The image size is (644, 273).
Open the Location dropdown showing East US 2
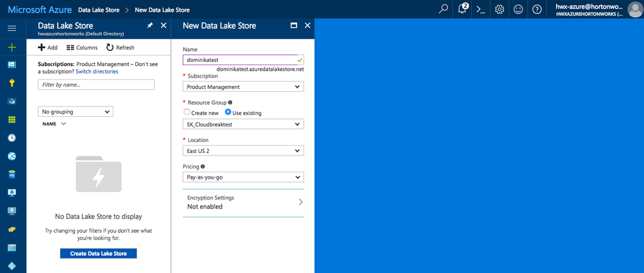[243, 150]
